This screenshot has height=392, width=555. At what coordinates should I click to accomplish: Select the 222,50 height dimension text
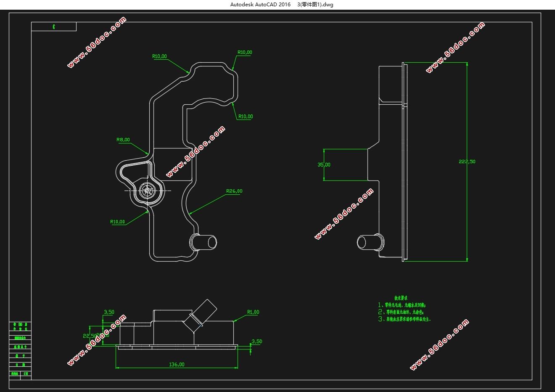467,162
